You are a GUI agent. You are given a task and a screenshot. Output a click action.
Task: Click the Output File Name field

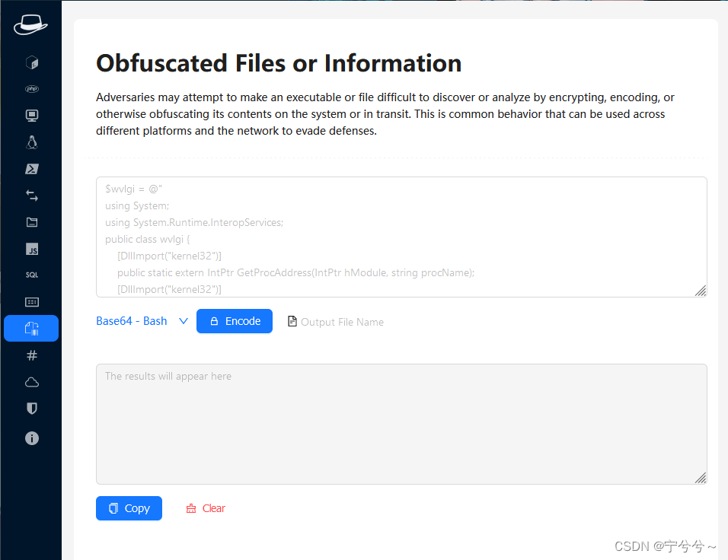pos(342,322)
